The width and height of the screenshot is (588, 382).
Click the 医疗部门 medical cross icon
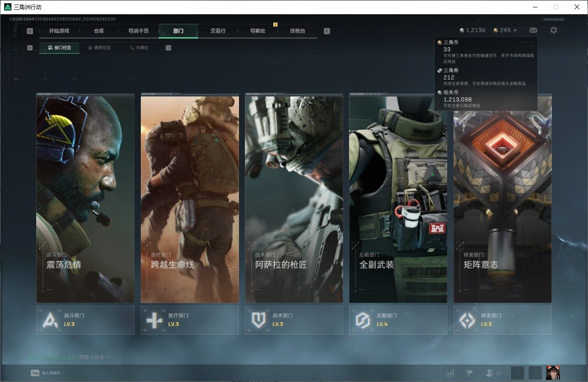pyautogui.click(x=154, y=320)
